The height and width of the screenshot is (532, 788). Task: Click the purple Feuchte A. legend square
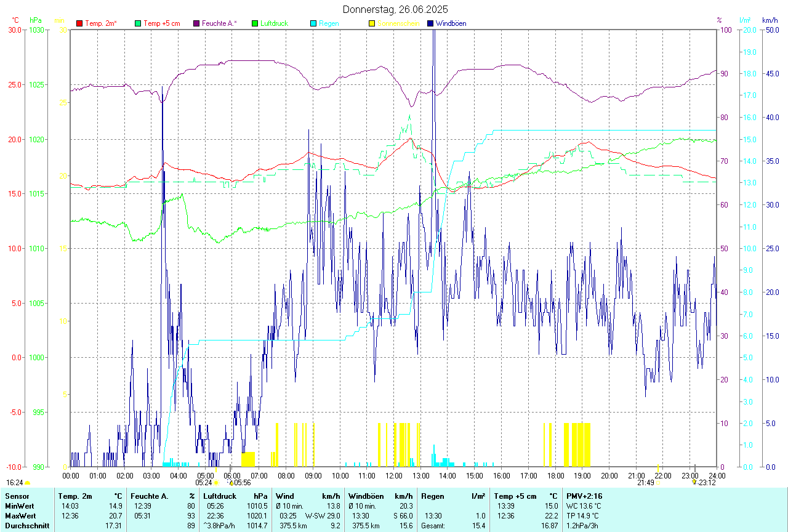(196, 23)
